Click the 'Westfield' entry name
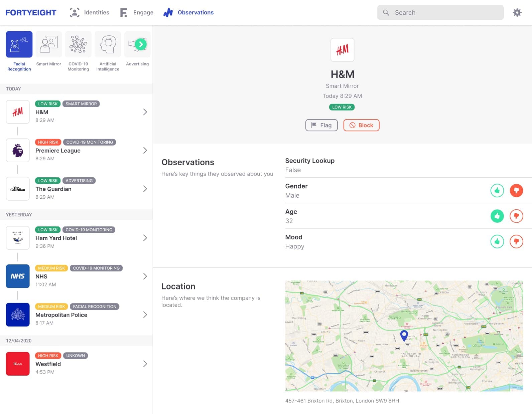The height and width of the screenshot is (414, 532). tap(48, 364)
